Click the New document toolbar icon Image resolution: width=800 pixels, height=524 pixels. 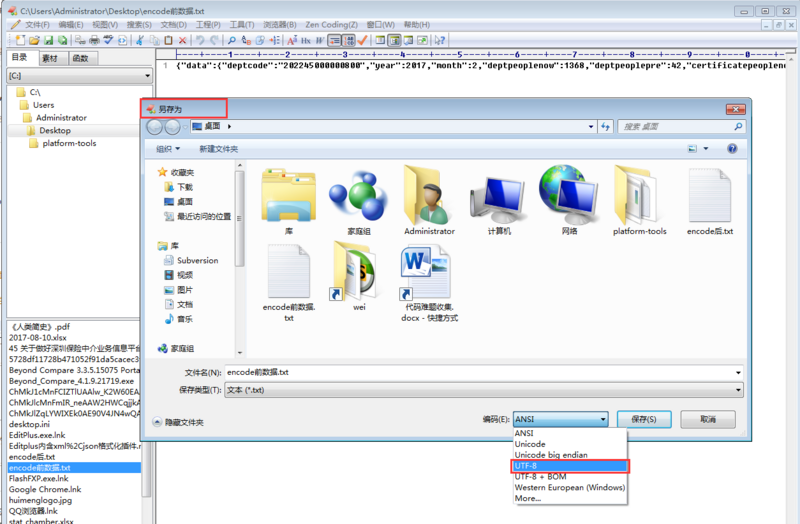pyautogui.click(x=20, y=40)
